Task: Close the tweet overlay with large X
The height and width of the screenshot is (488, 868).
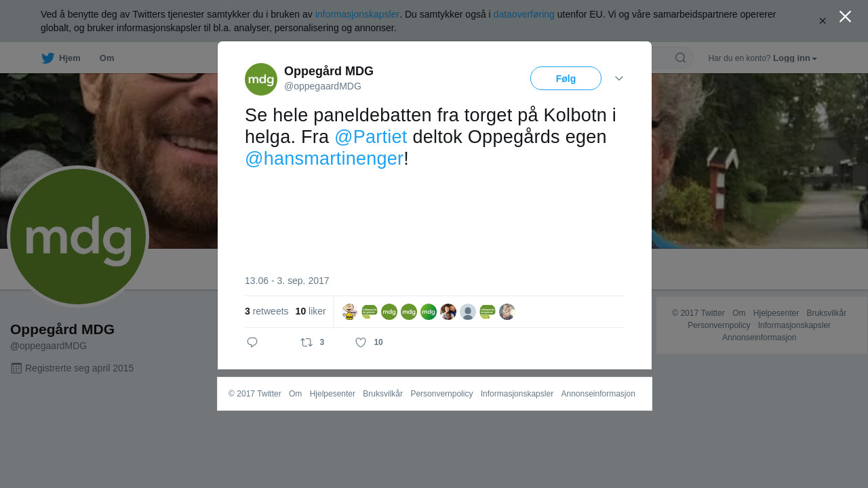Action: click(845, 16)
